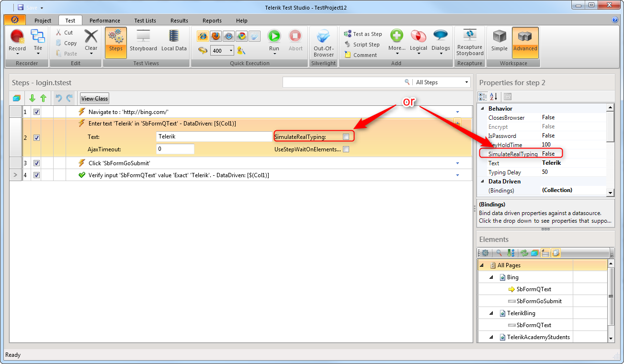Activate the Steps view toggle

(116, 42)
